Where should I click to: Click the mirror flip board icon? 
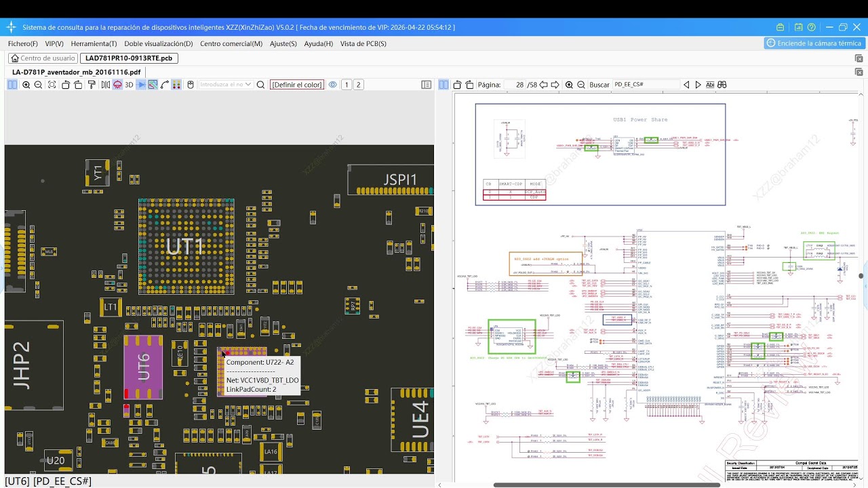pyautogui.click(x=105, y=85)
